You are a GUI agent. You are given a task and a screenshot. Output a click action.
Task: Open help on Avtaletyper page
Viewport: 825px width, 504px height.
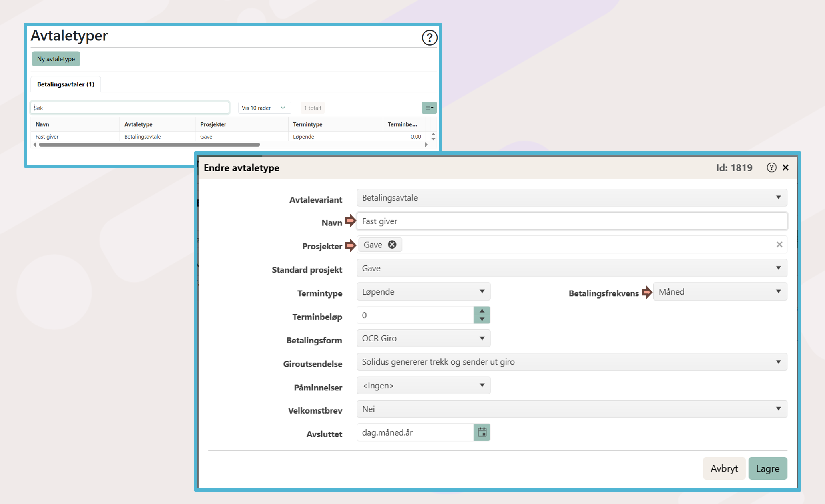click(x=429, y=38)
